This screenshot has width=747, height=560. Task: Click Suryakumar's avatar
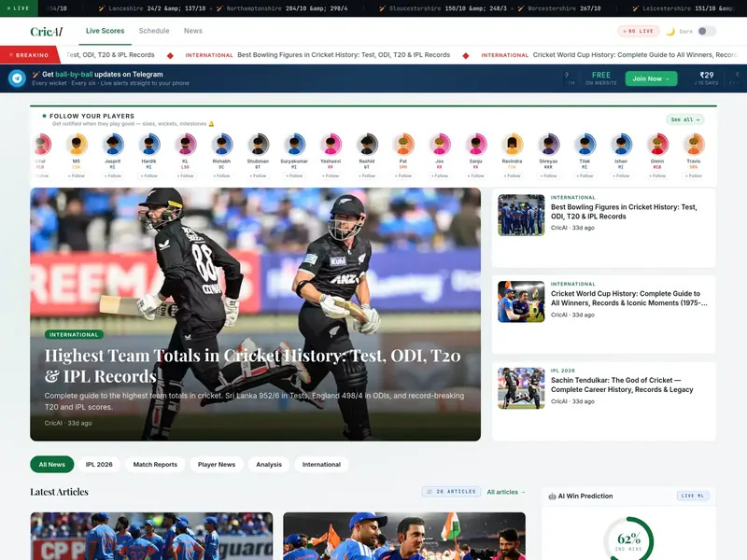[294, 145]
